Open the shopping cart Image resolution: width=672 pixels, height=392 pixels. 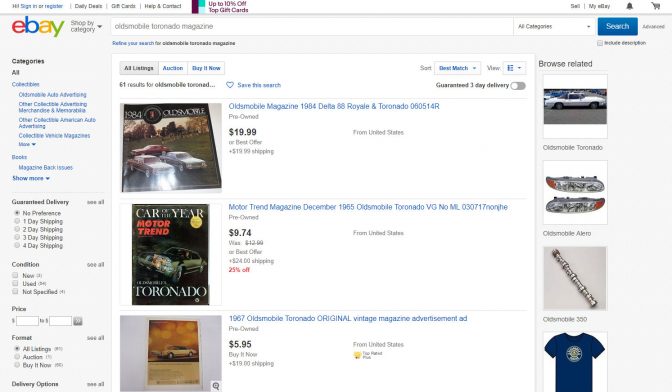pos(656,6)
